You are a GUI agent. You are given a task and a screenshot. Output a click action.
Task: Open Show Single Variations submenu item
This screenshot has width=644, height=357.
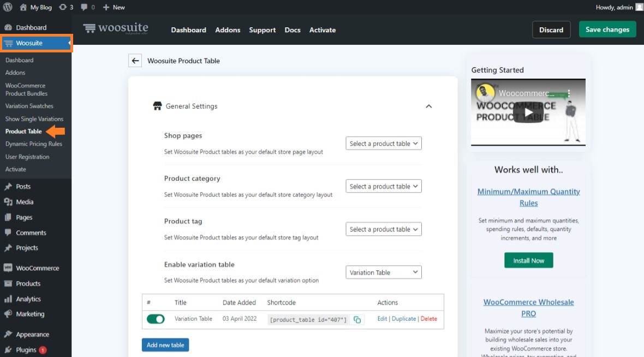(x=34, y=118)
